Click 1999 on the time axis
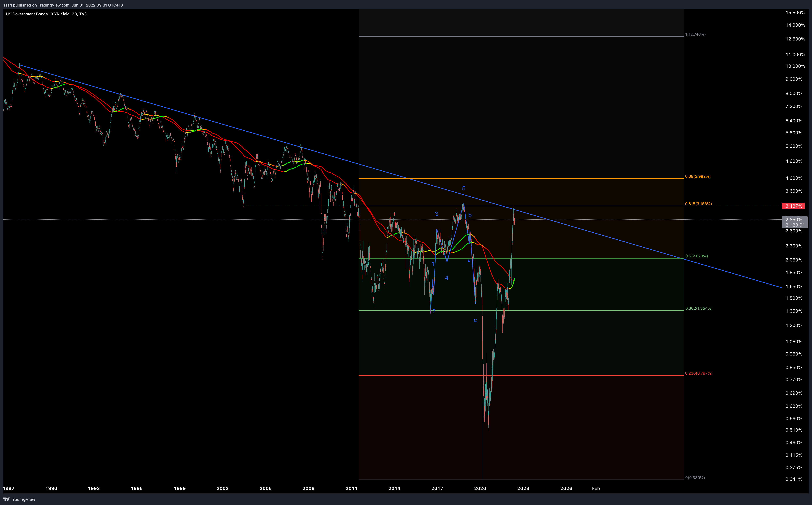The height and width of the screenshot is (505, 812). click(x=180, y=488)
